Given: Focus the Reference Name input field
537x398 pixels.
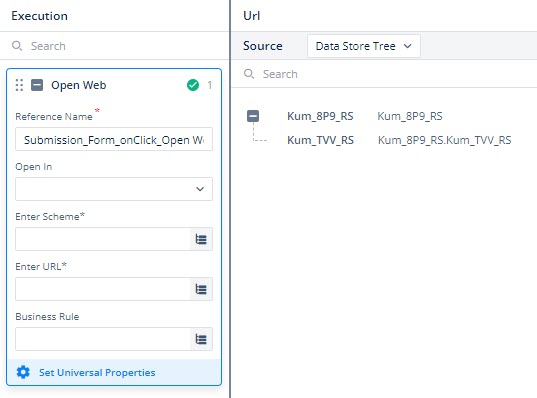Looking at the screenshot, I should coord(114,139).
